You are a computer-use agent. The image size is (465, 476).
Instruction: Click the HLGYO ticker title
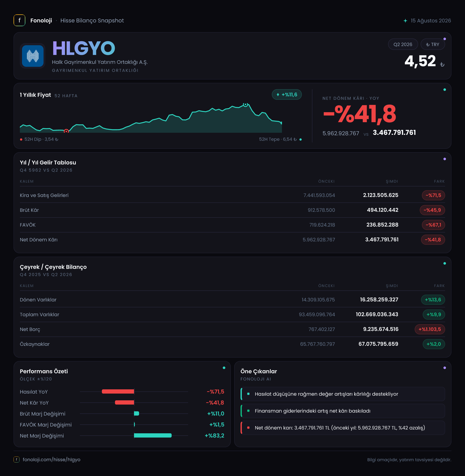tap(84, 48)
